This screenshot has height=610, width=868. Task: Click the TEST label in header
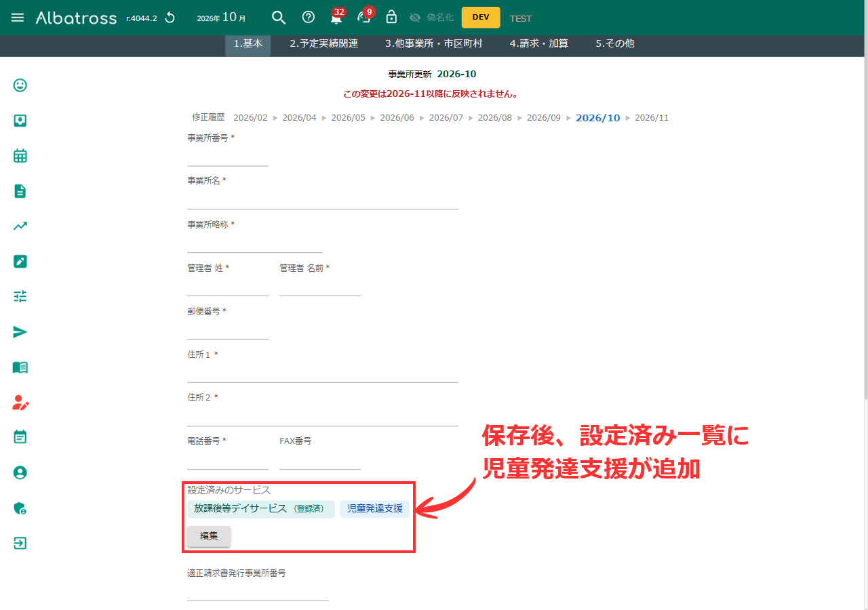tap(521, 18)
